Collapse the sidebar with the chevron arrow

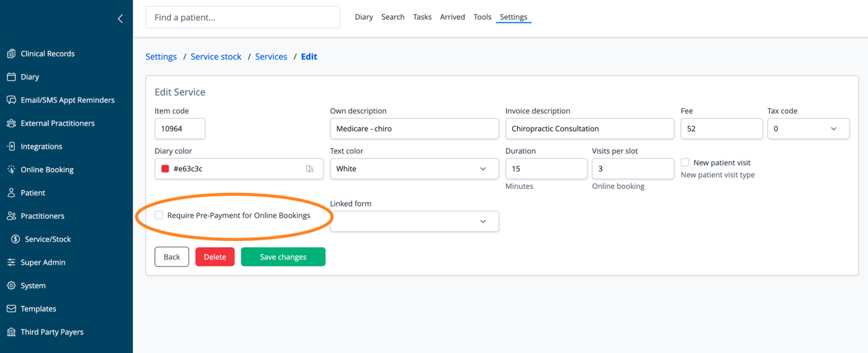[120, 19]
